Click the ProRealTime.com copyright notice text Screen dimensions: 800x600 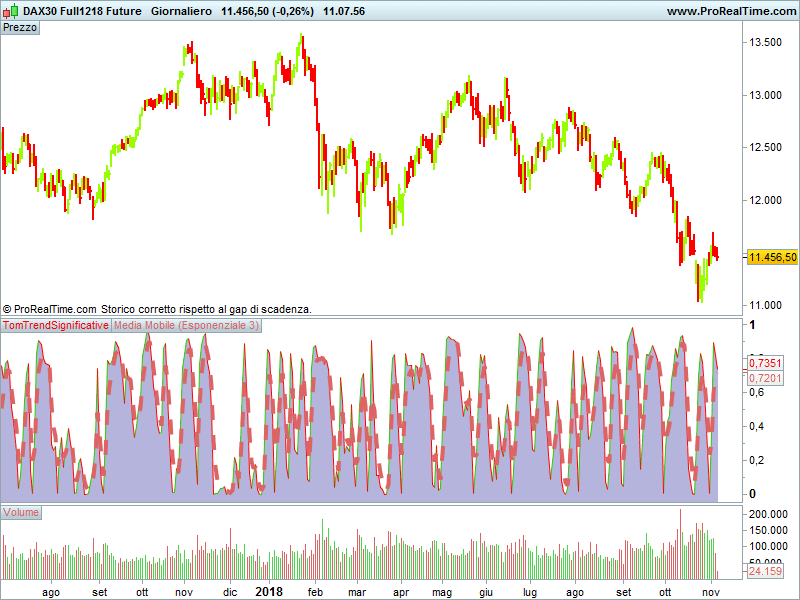157,309
